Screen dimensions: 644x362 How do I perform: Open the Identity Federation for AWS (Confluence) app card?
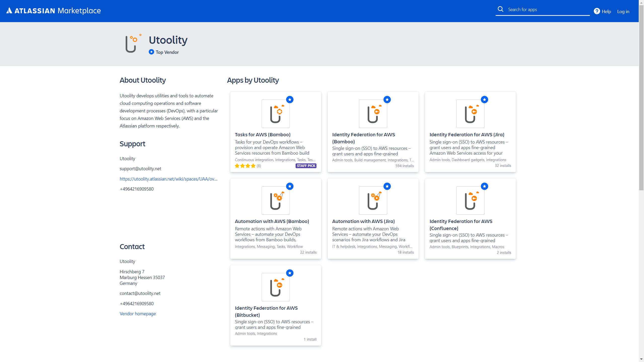(470, 219)
